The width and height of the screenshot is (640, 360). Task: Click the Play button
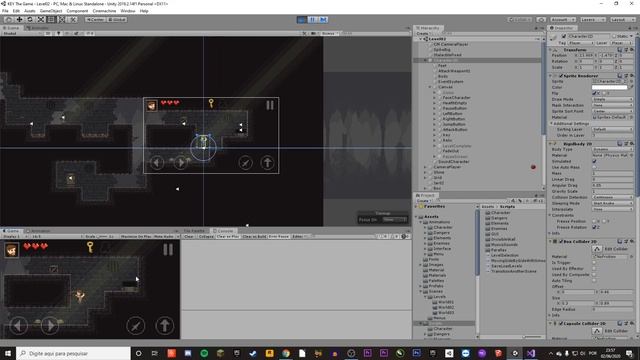302,20
